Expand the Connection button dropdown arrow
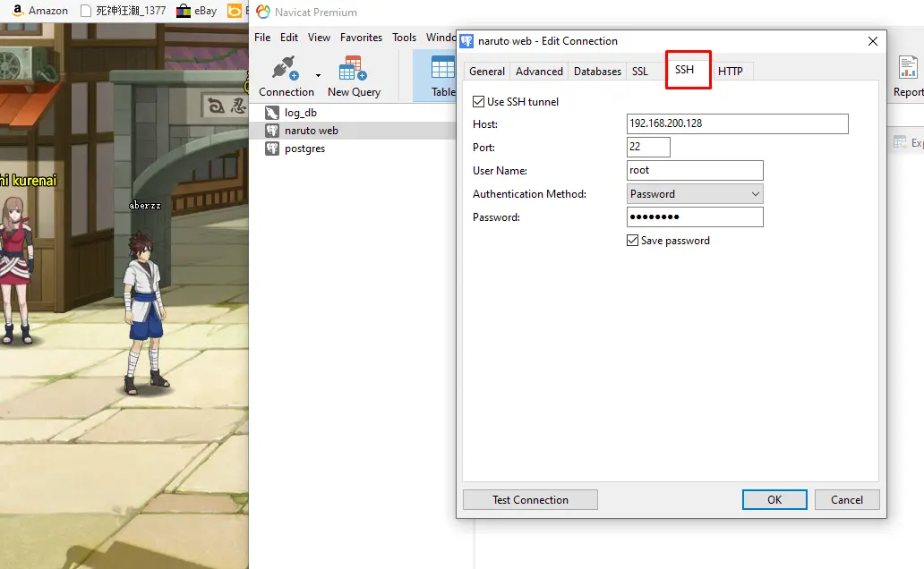Viewport: 924px width, 569px height. click(318, 75)
